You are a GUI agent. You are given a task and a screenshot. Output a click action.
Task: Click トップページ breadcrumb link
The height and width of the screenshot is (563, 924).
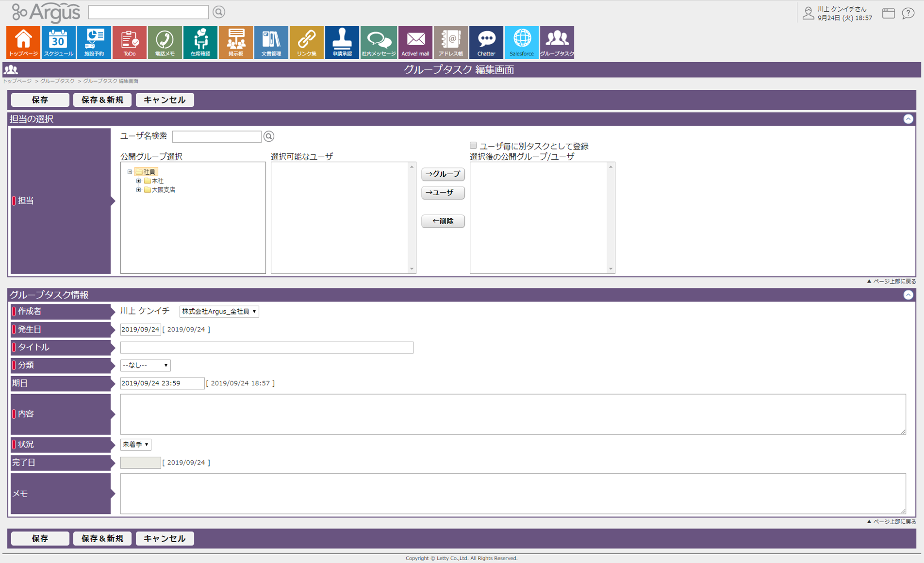pos(17,81)
